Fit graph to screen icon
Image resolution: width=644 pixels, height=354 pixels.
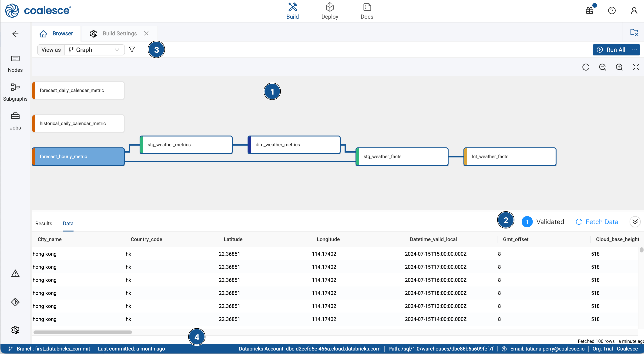pyautogui.click(x=636, y=67)
